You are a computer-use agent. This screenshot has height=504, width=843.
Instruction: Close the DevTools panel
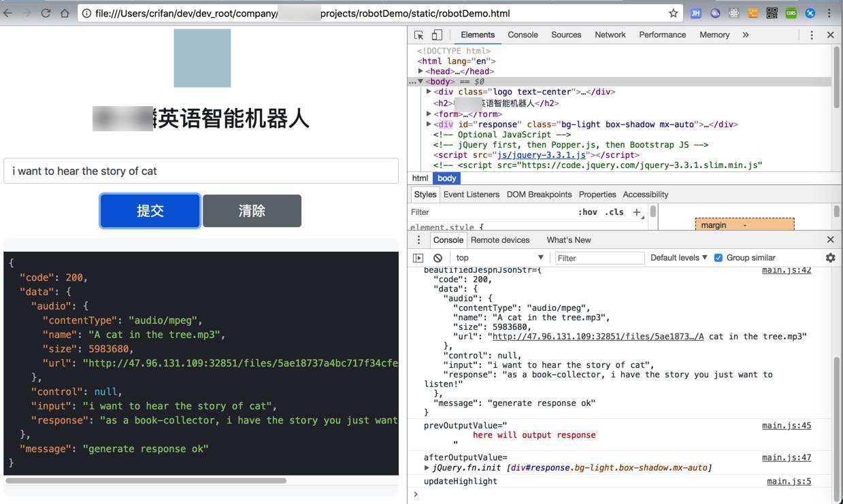click(x=830, y=35)
